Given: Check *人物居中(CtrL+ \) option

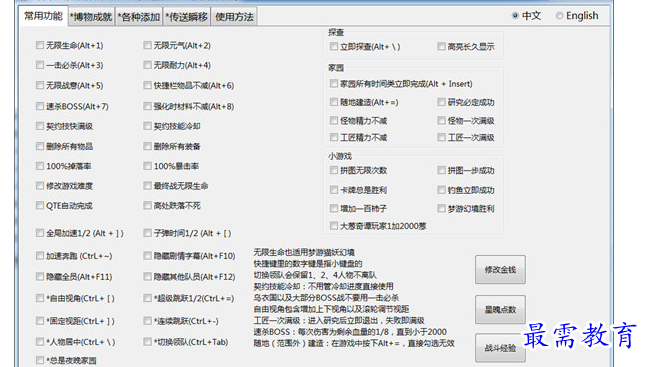Looking at the screenshot, I should point(40,341).
